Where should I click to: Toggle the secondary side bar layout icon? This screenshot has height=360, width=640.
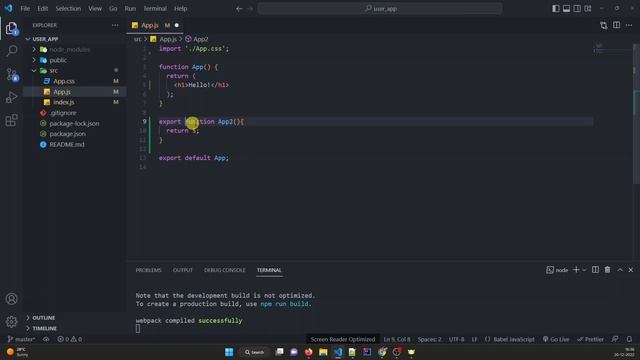(577, 9)
